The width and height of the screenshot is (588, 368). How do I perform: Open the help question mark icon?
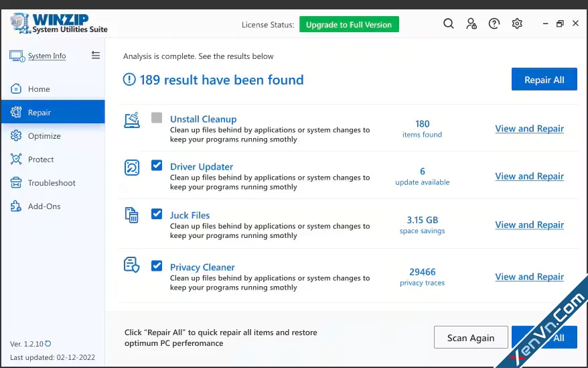point(494,23)
